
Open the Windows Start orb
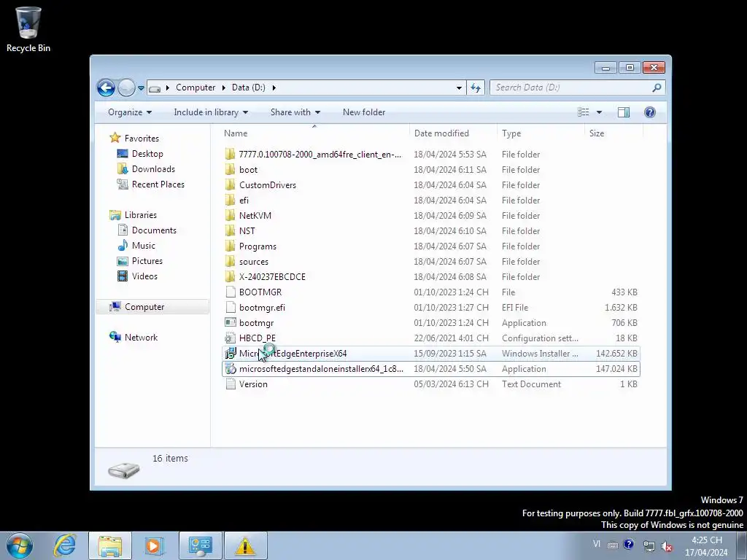tap(19, 545)
